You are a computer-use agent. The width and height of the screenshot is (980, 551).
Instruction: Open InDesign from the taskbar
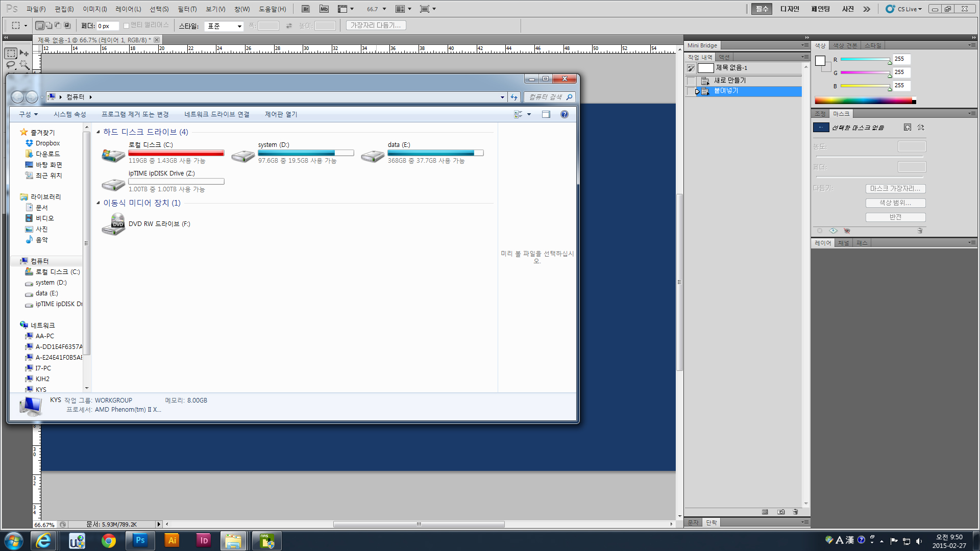(x=203, y=540)
